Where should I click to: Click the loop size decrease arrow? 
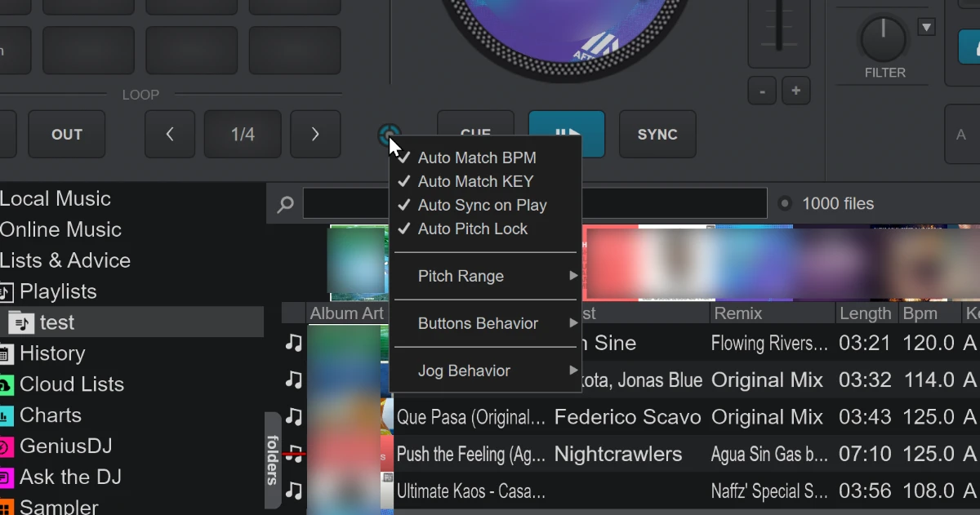point(170,135)
